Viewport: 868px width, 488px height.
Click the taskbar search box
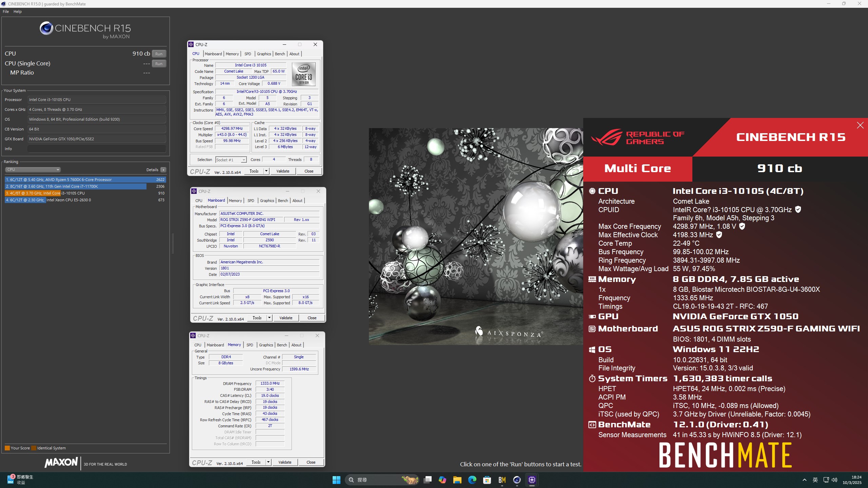click(x=382, y=480)
